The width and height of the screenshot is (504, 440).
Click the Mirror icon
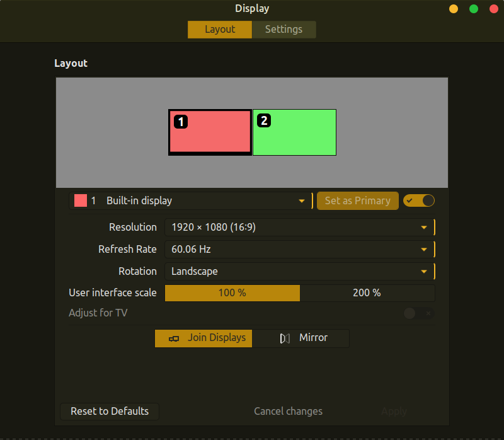[285, 339]
